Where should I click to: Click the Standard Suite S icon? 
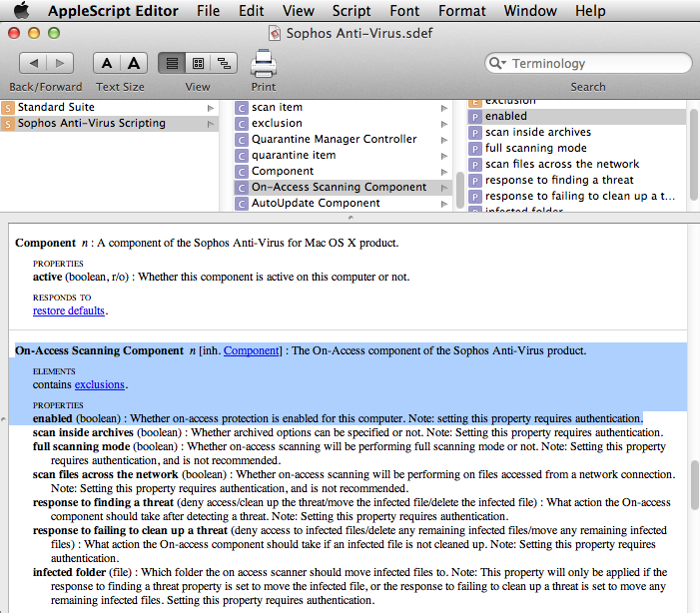[8, 108]
